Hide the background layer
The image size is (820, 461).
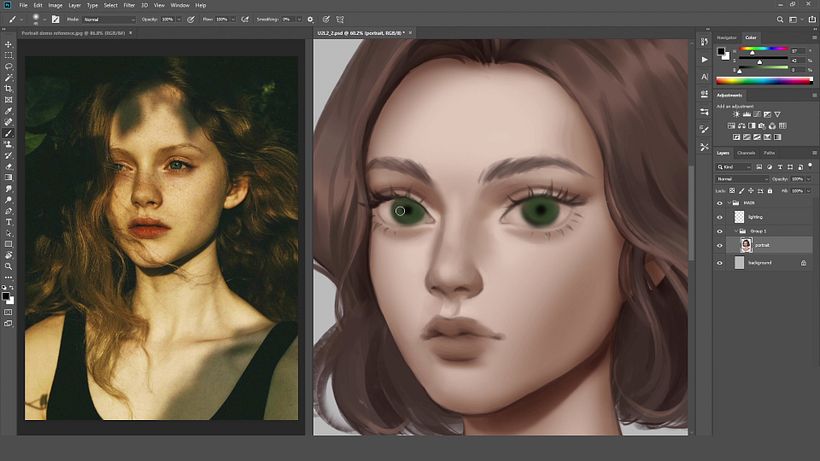coord(720,263)
